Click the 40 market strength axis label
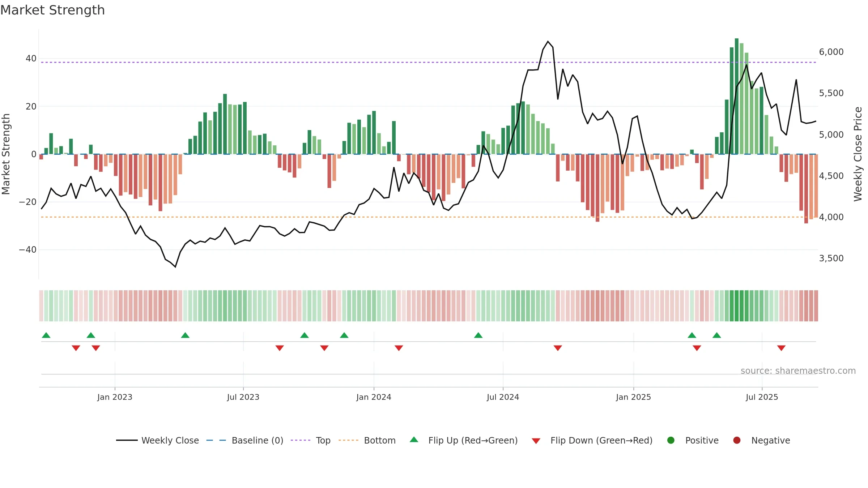Screen dimensions: 868x488 click(31, 59)
